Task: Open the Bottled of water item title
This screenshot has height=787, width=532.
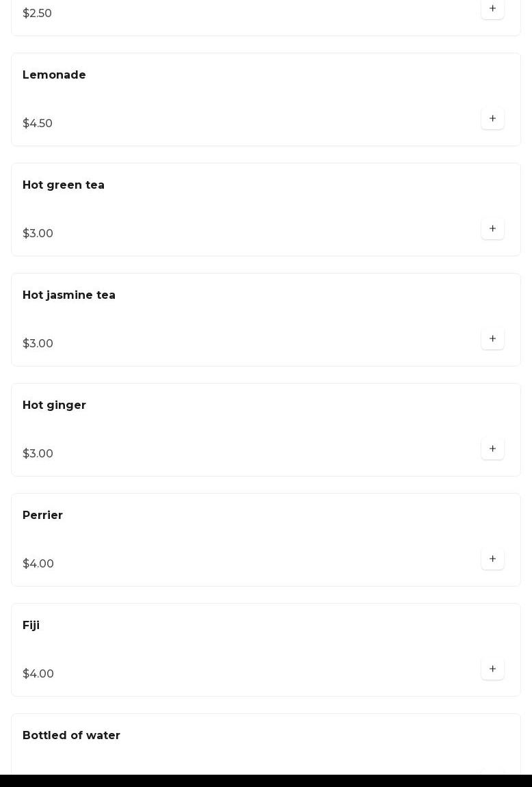Action: point(71,736)
